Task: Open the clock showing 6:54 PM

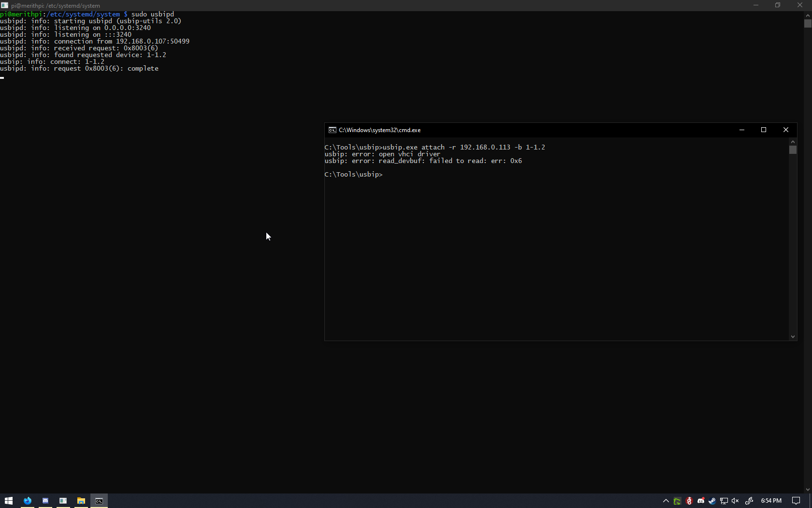Action: point(771,501)
